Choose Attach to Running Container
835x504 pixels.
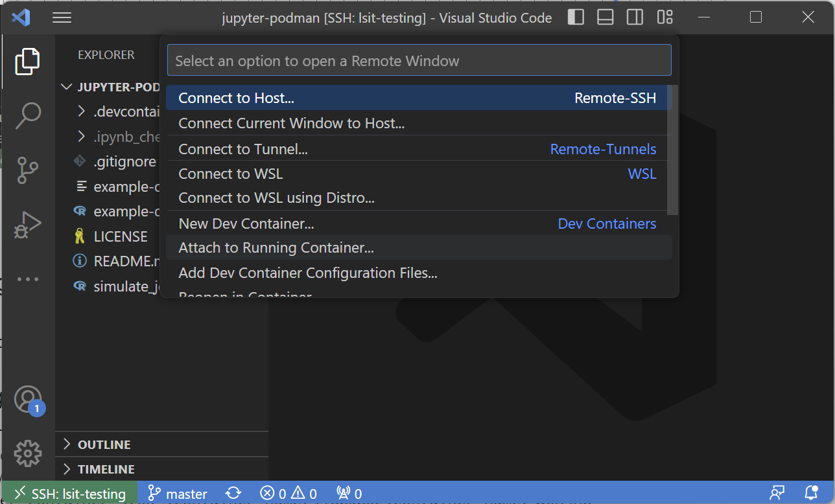[x=276, y=247]
